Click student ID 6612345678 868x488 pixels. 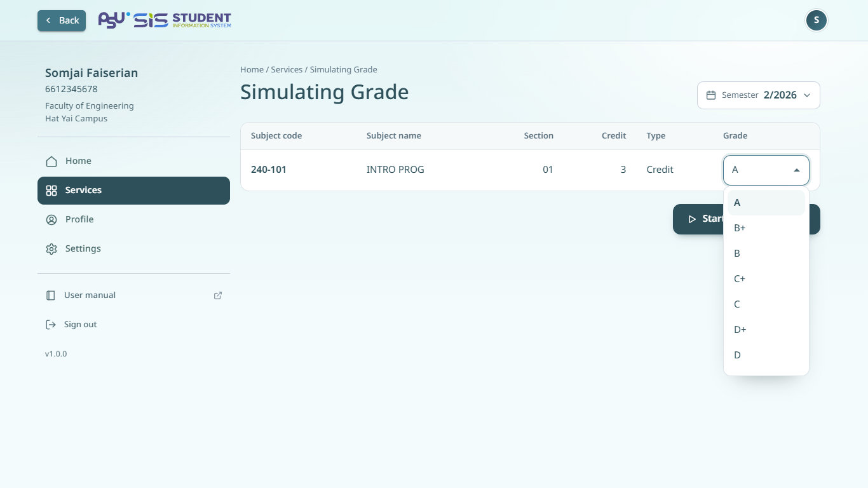(x=71, y=90)
